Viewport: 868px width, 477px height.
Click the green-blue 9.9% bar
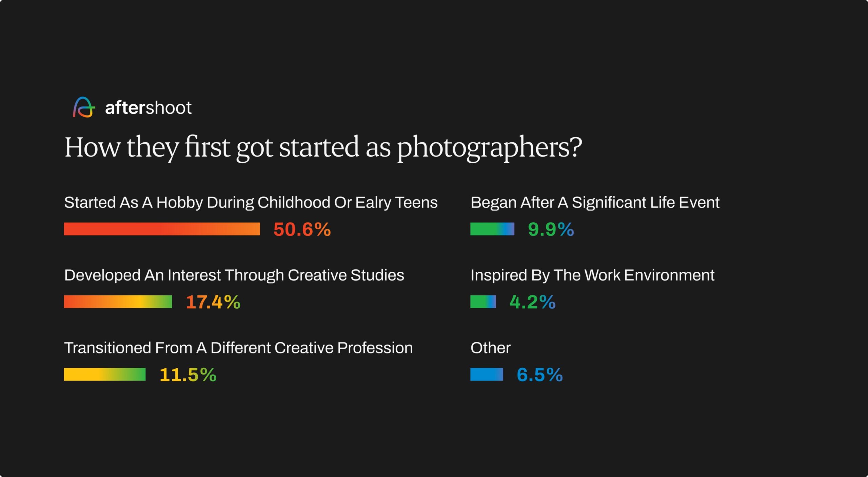492,229
